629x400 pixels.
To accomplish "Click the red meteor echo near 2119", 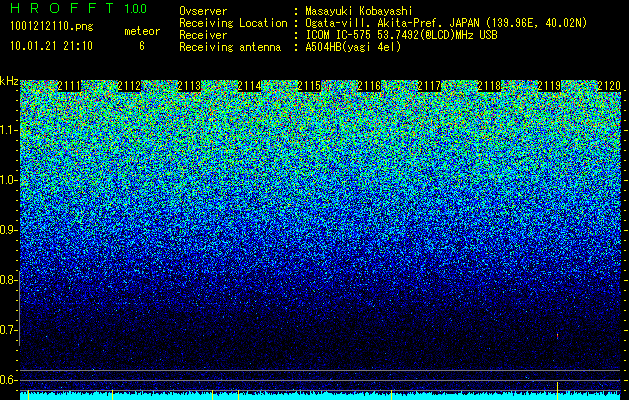I will 557,336.
